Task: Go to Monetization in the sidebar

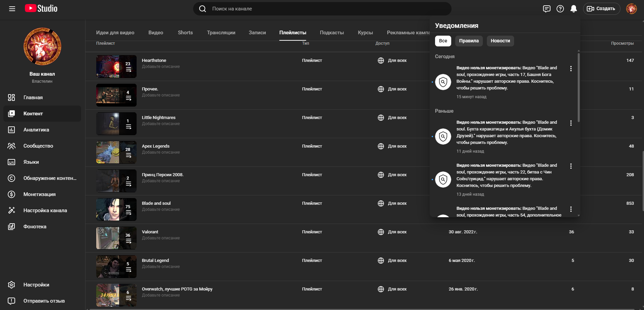Action: click(x=39, y=194)
